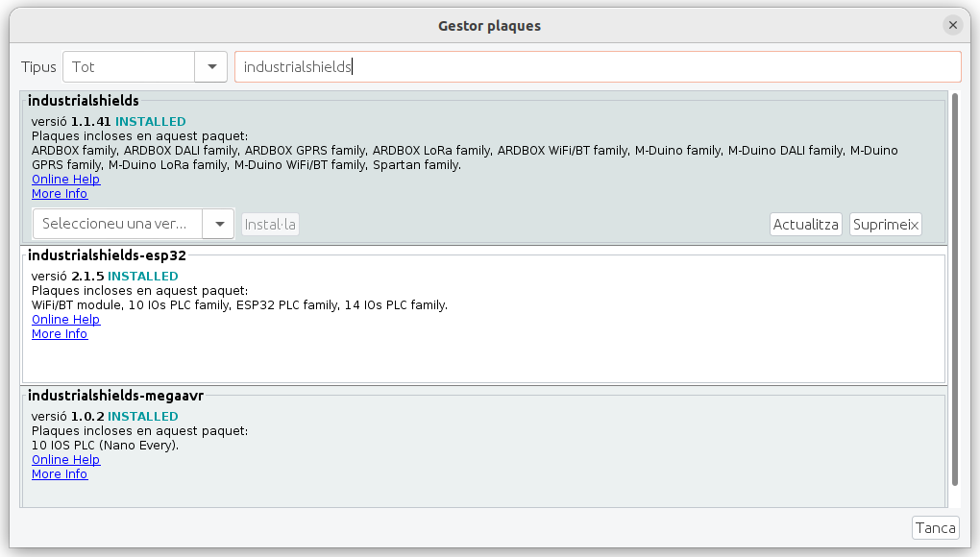Open Online Help for industrialshields package

coord(65,180)
